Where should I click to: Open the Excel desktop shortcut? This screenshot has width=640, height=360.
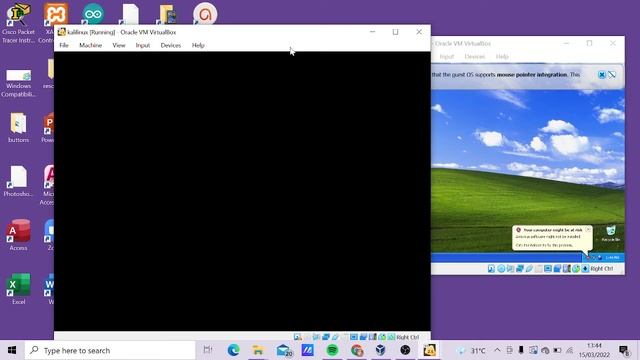pyautogui.click(x=18, y=289)
